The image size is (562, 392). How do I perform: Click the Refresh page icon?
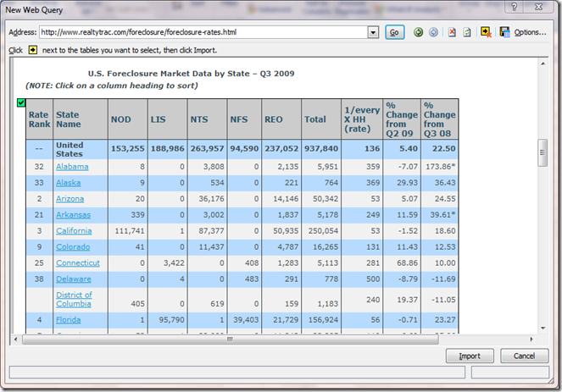tap(467, 32)
